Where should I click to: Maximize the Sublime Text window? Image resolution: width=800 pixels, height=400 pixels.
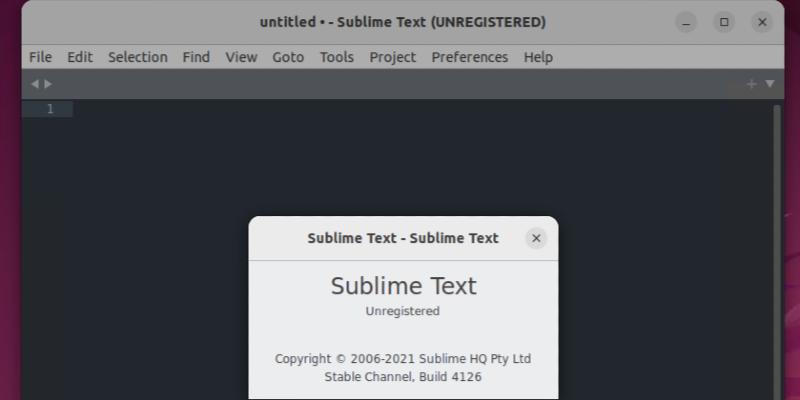[x=724, y=22]
